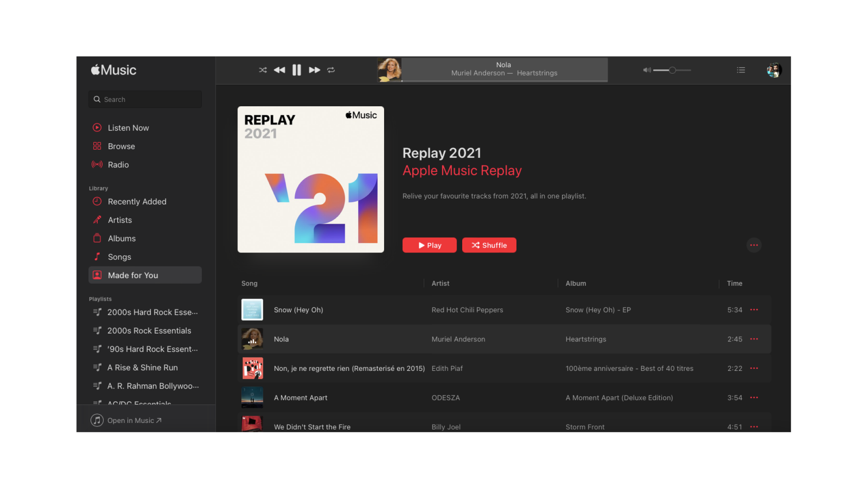The width and height of the screenshot is (868, 488).
Task: Go to Listen Now
Action: click(145, 128)
